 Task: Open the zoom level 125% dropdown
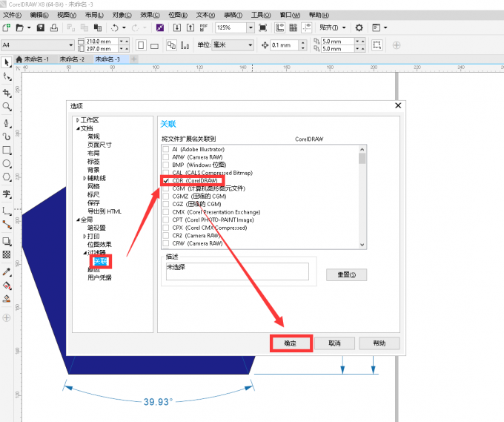(251, 27)
